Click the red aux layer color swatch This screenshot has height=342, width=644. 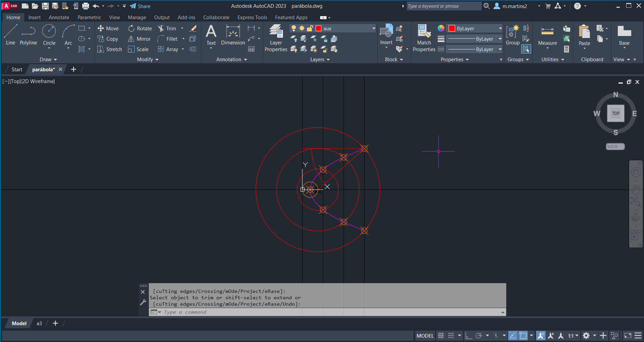tap(318, 29)
